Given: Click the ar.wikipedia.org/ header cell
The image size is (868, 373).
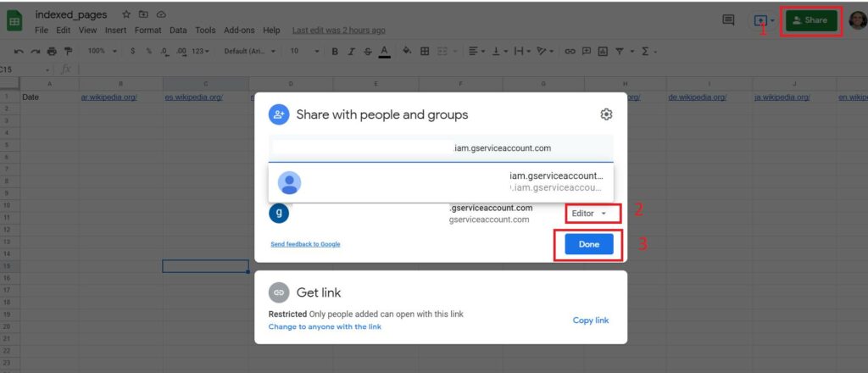Looking at the screenshot, I should (x=120, y=97).
